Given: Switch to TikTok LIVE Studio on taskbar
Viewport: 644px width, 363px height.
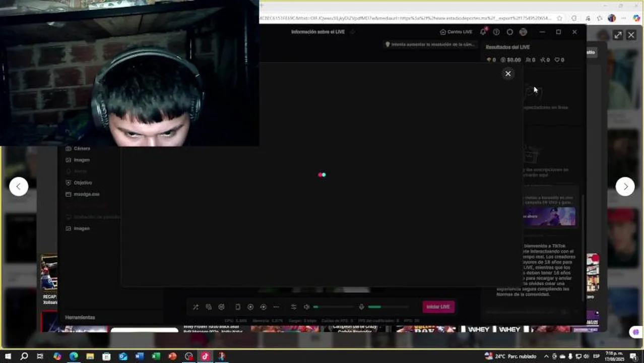Looking at the screenshot, I should [205, 356].
